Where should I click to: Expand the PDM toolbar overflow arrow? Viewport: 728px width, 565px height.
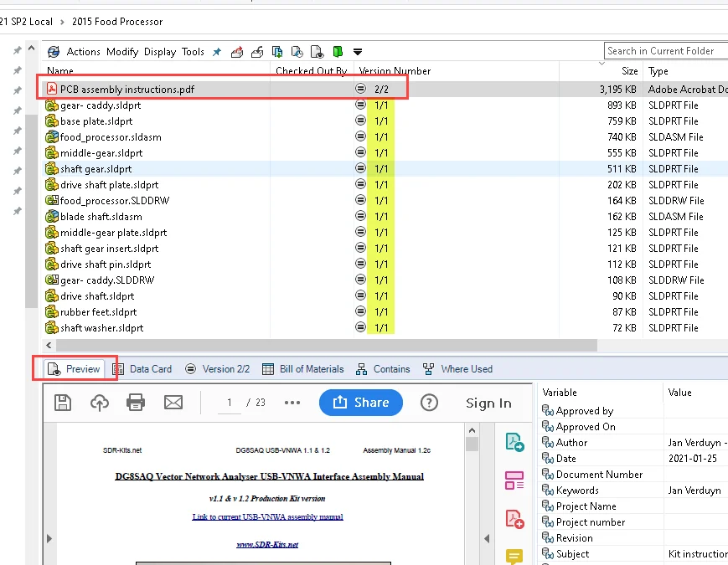tap(358, 52)
